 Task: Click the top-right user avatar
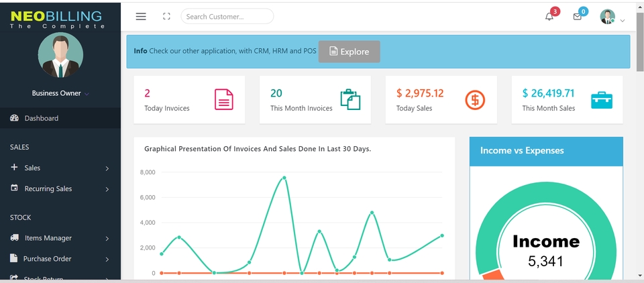point(608,16)
